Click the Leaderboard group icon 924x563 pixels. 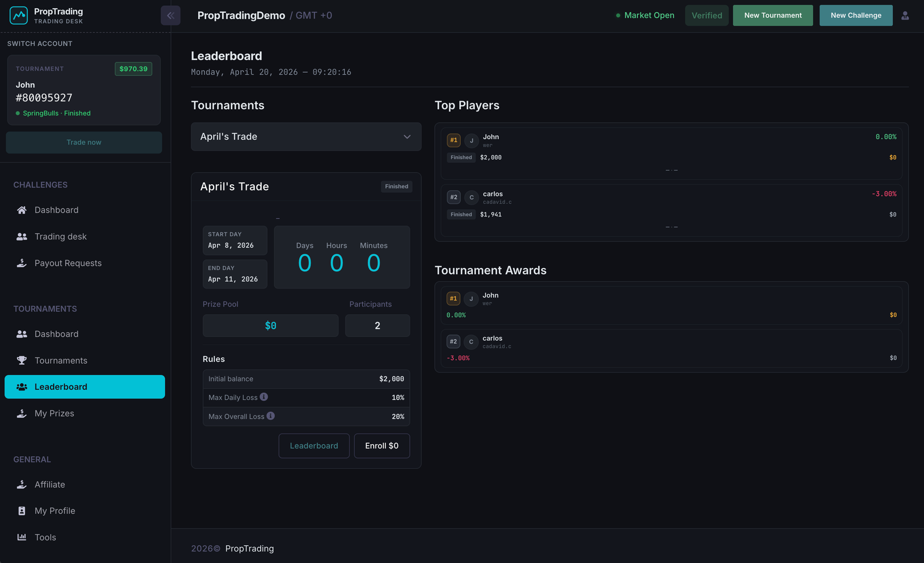pos(21,386)
